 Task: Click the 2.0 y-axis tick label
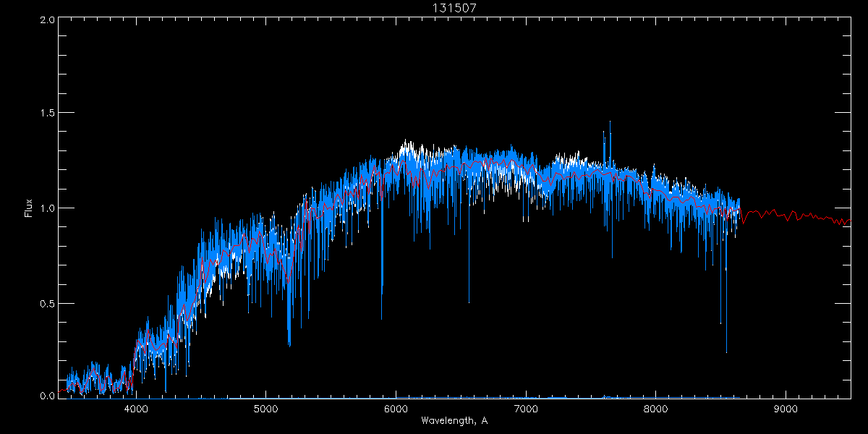click(x=48, y=20)
